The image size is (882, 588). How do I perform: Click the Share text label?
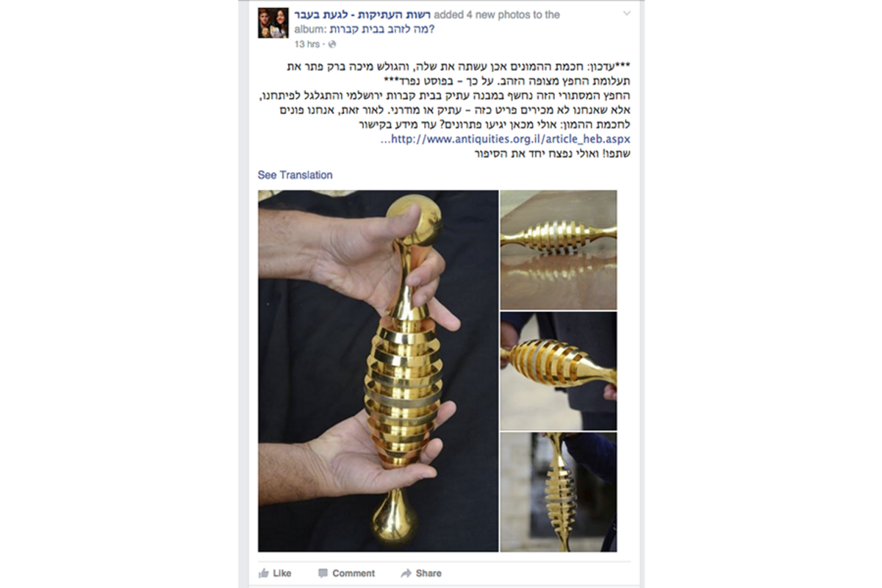coord(429,573)
